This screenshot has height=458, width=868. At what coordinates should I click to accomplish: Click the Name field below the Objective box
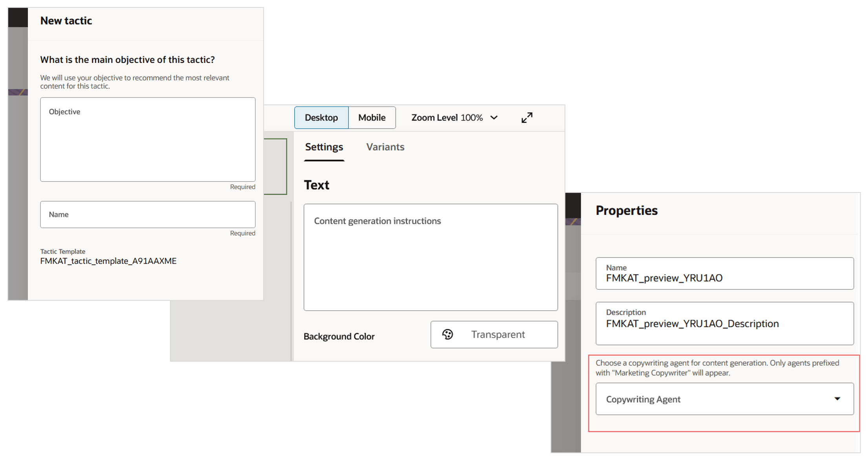coord(148,214)
